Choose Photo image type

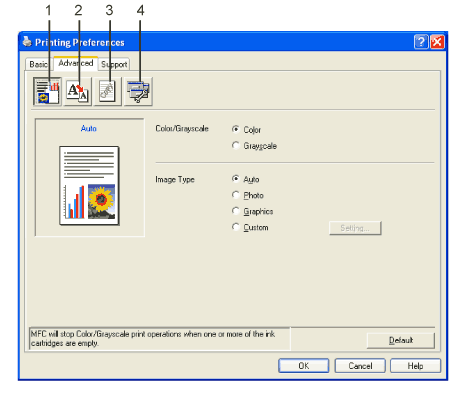pyautogui.click(x=236, y=195)
